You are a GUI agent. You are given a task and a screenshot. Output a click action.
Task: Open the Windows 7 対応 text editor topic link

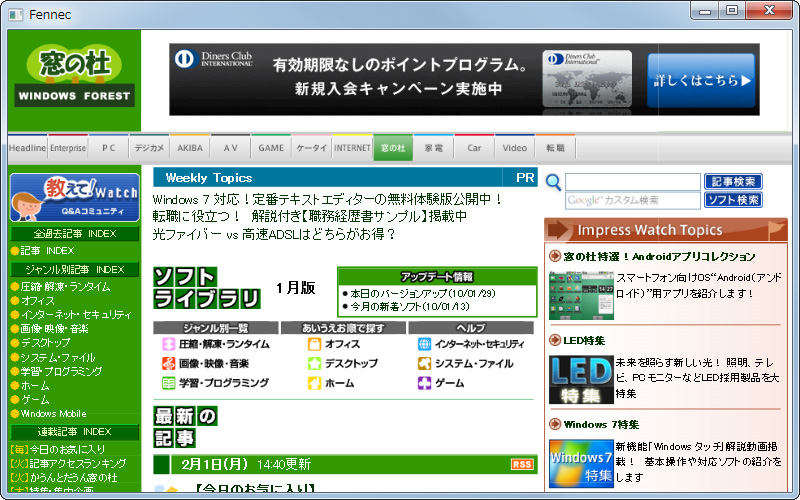328,199
